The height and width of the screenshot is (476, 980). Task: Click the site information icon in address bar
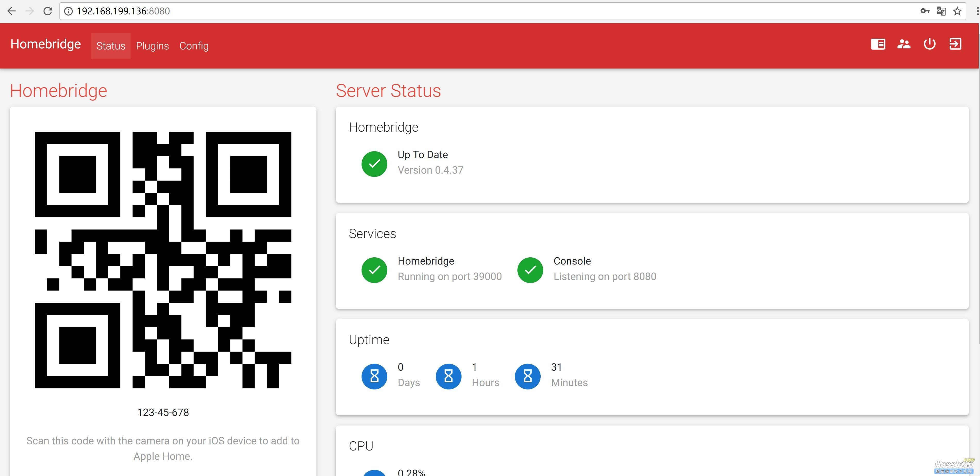[x=69, y=11]
